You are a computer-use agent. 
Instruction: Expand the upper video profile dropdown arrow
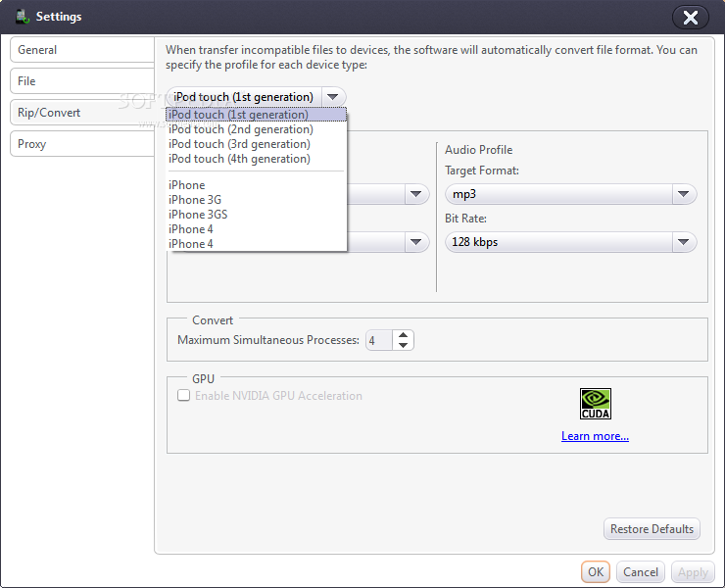[416, 194]
